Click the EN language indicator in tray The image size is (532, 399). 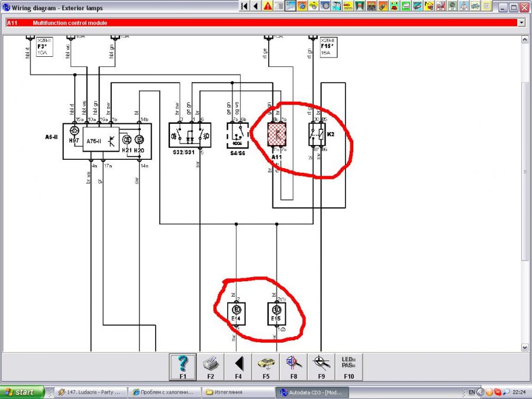[472, 392]
